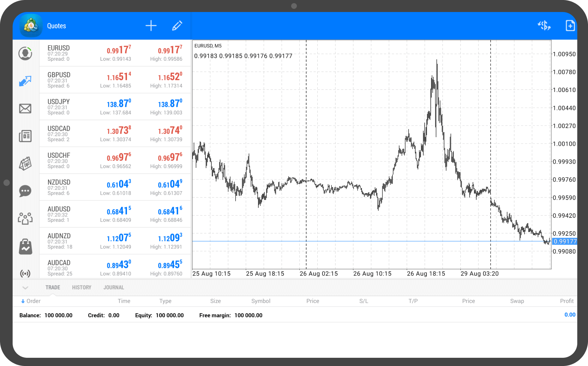Screen dimensions: 588x366
Task: Open the mailbox envelope icon
Action: [x=25, y=108]
